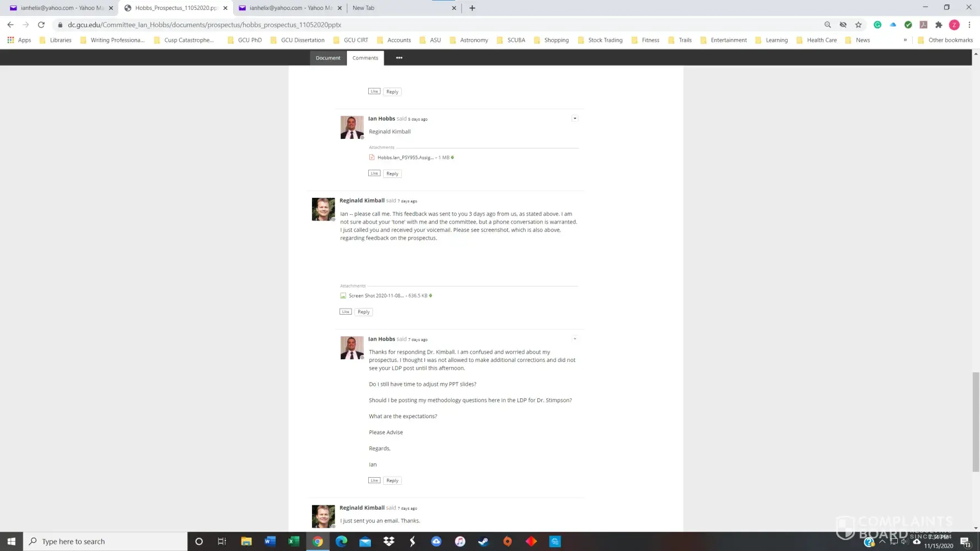Click the page vertical scrollbar thumb
Screen dimensions: 980x551
(x=976, y=422)
